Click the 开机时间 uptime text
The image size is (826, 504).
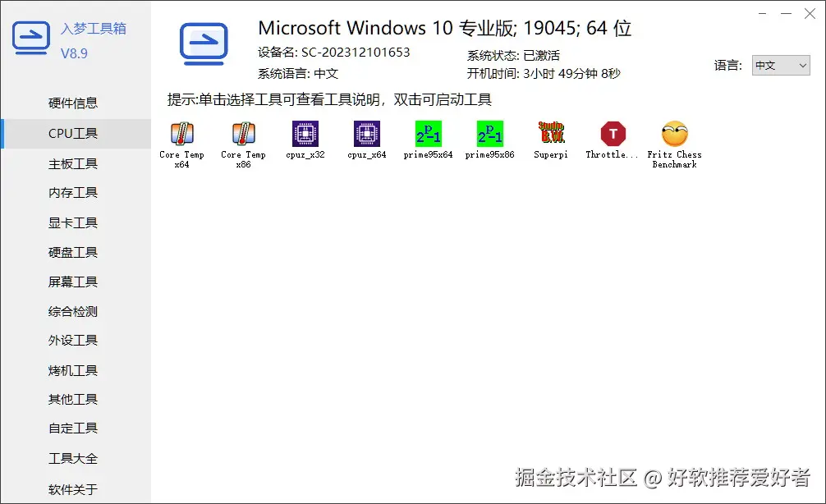[544, 73]
